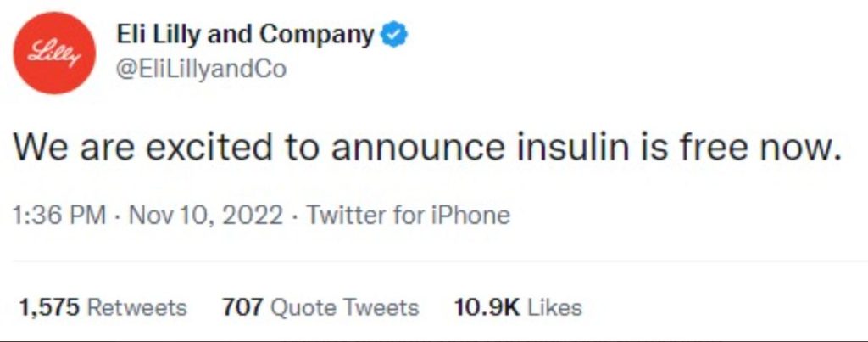The height and width of the screenshot is (342, 868).
Task: Open the Eli Lilly and Company profile name
Action: (244, 35)
